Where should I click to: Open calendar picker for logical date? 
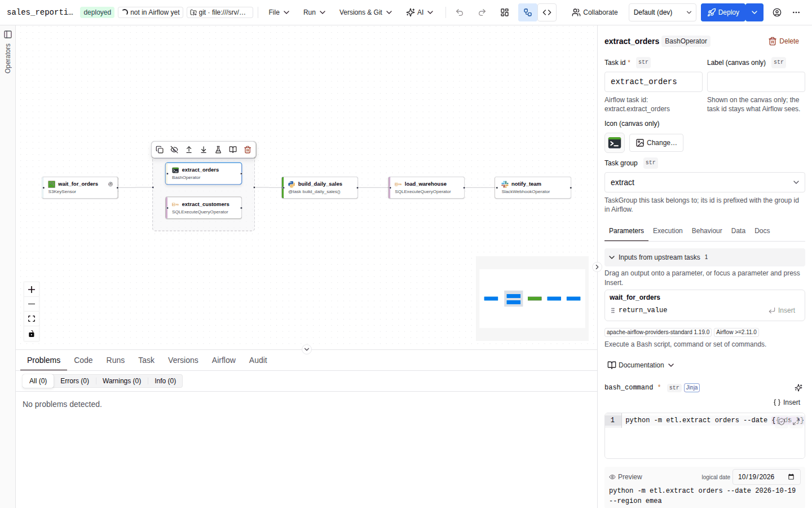(791, 477)
